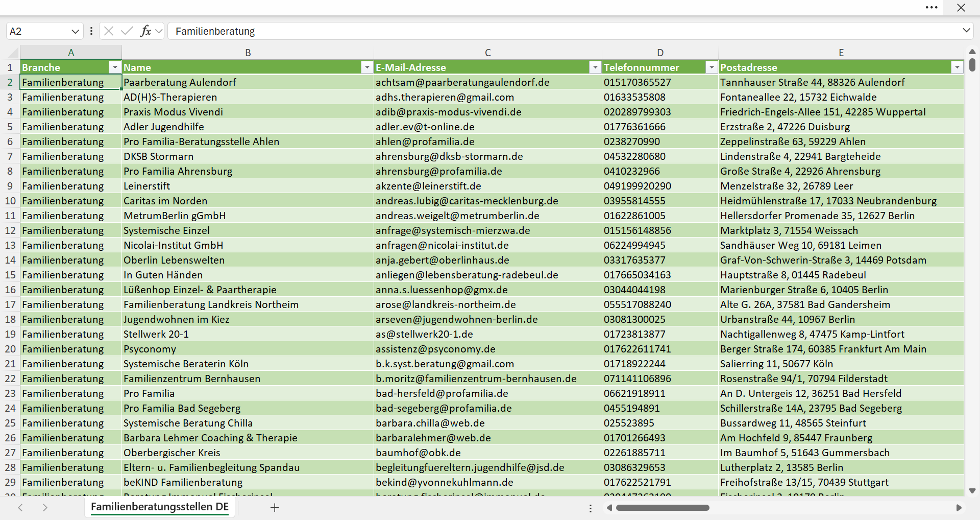Viewport: 980px width, 520px height.
Task: Select cell Familienzentrum Bernhausen
Action: pyautogui.click(x=248, y=379)
